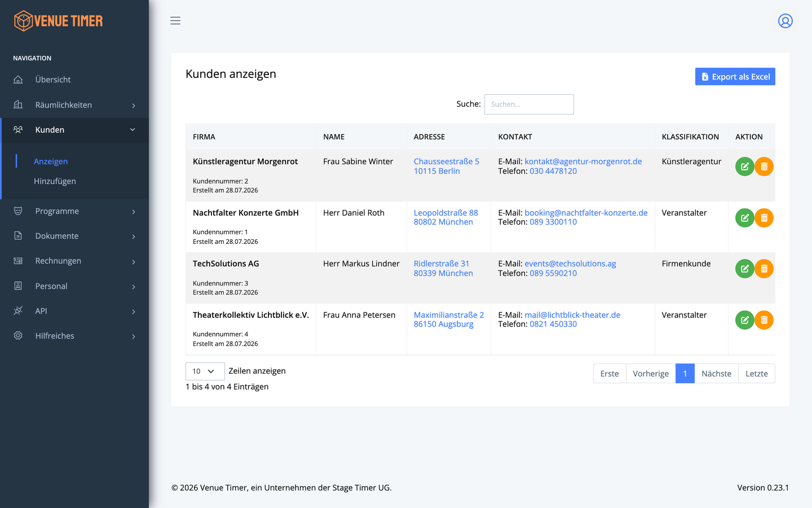
Task: Expand the Räumlichkeiten menu
Action: (x=74, y=105)
